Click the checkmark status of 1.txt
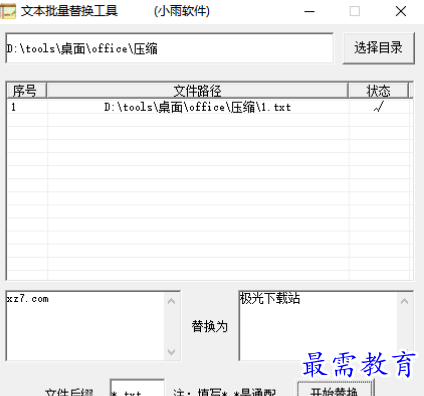424x396 pixels. pos(379,107)
